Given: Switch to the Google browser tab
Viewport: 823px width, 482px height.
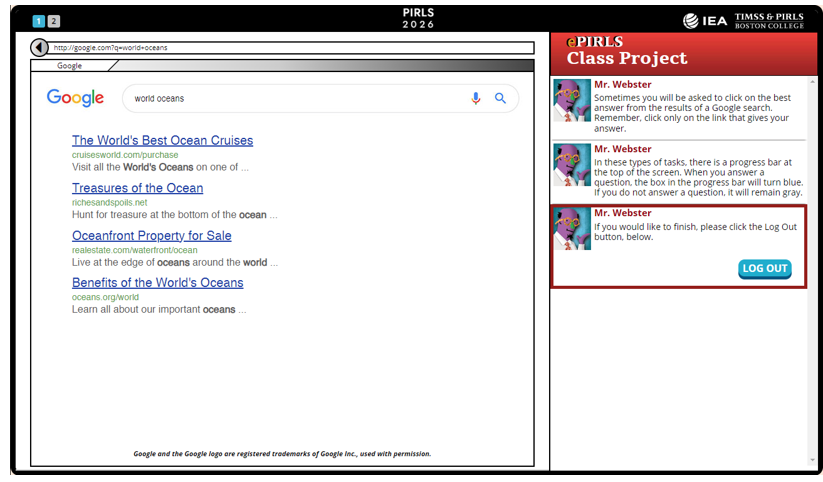Looking at the screenshot, I should click(x=70, y=66).
